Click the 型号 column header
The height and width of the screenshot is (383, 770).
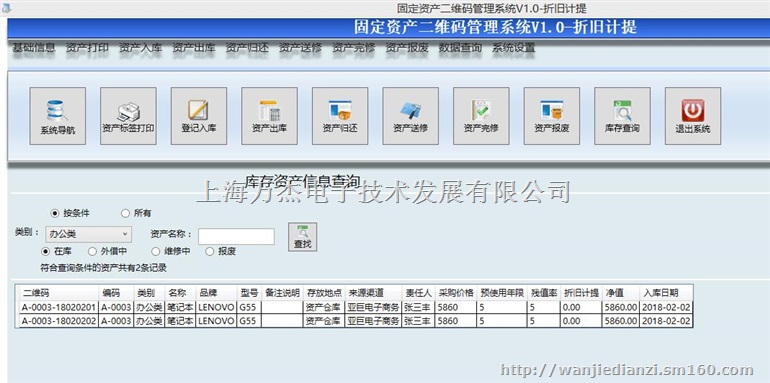pos(249,293)
